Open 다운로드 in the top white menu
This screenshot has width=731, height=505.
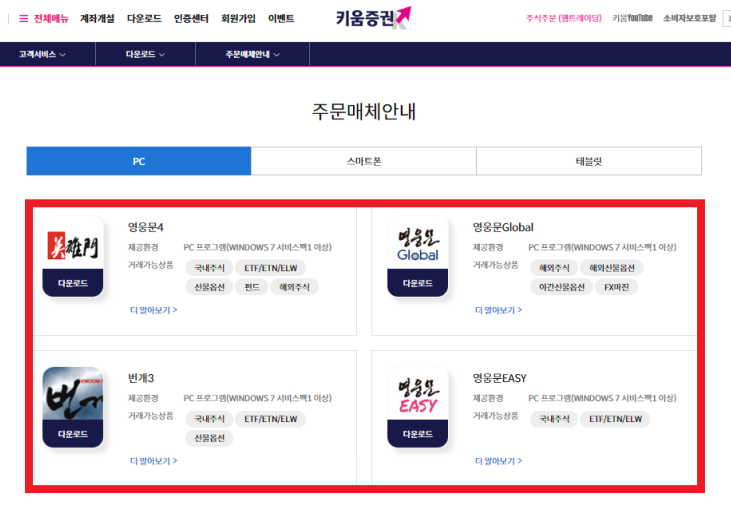tap(144, 19)
